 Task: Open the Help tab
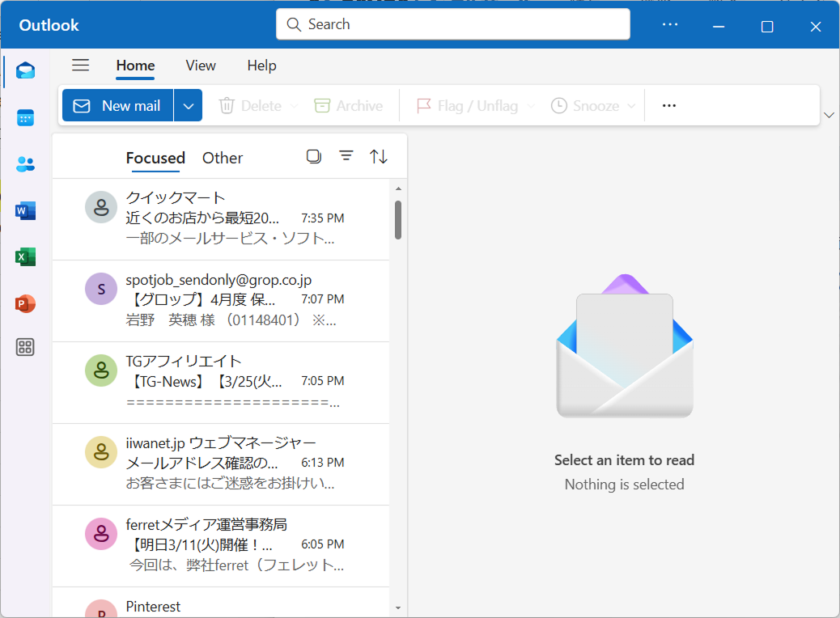[x=262, y=66]
